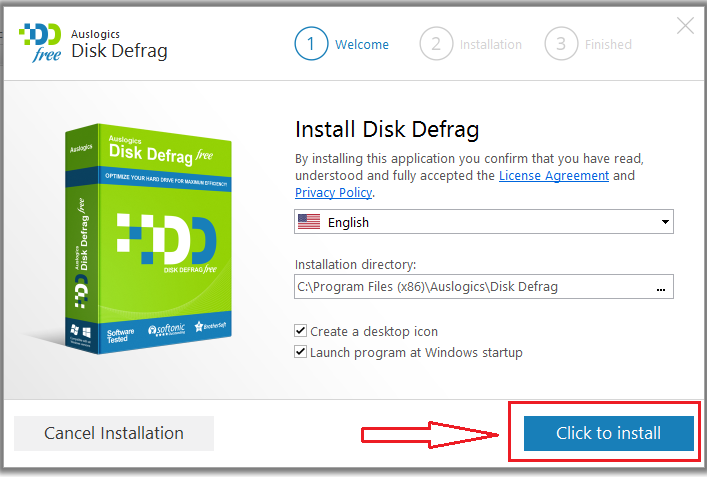Viewport: 707px width, 477px height.
Task: Select the Finished step tab
Action: tap(608, 44)
